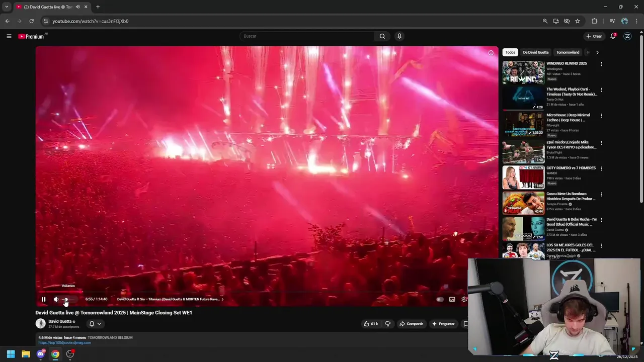644x362 pixels.
Task: Focus the Buscar search field
Action: tap(308, 36)
